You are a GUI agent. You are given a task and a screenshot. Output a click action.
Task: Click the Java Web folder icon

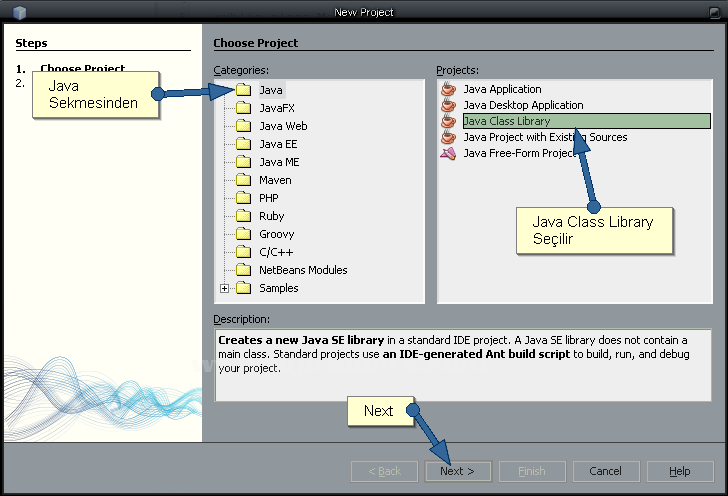pyautogui.click(x=243, y=126)
